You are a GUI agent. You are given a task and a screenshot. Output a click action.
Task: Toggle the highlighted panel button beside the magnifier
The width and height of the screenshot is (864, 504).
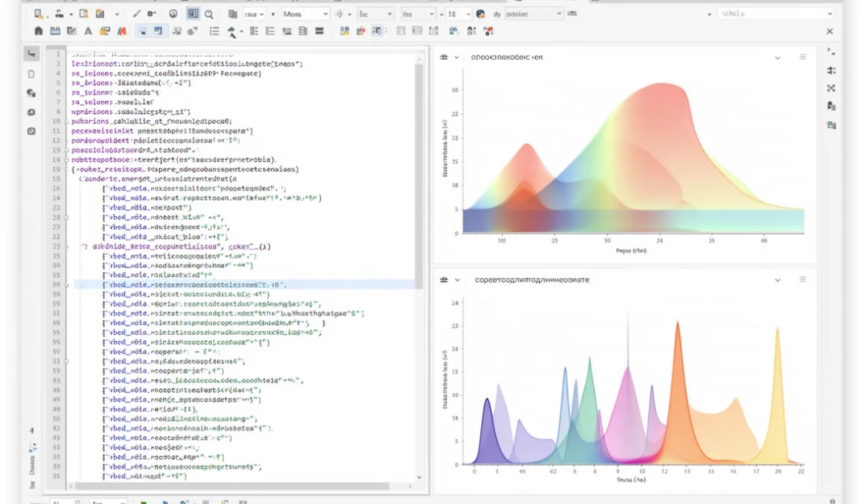(x=192, y=14)
